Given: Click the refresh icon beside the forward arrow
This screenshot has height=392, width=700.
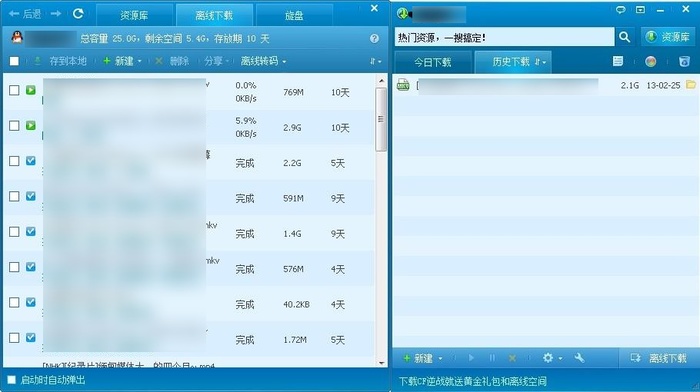Looking at the screenshot, I should (x=78, y=14).
